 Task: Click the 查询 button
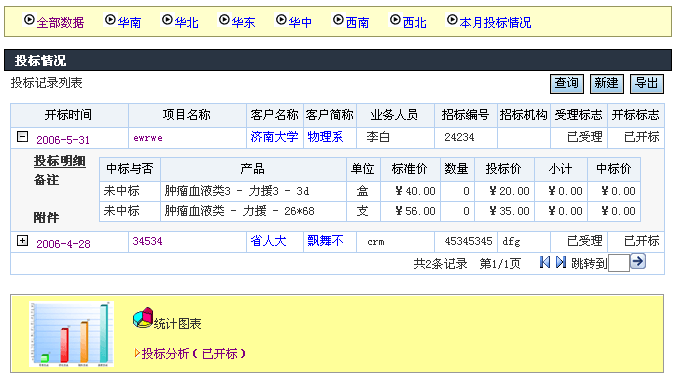567,83
